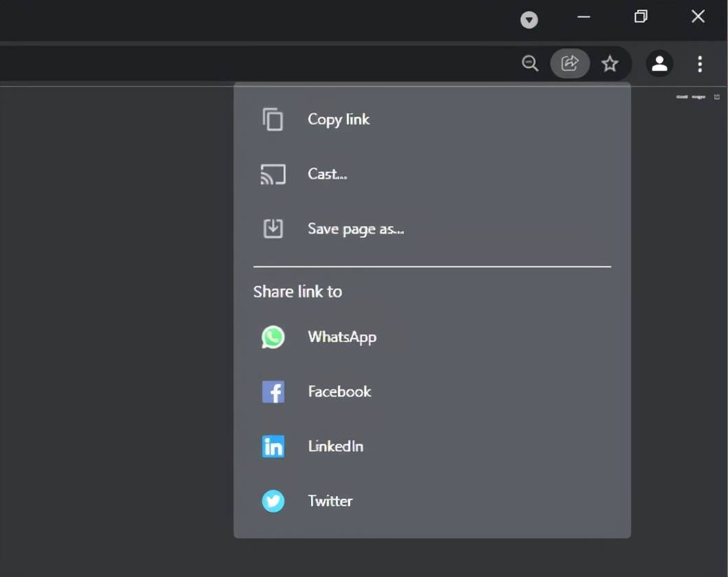Select the 'Copy link' menu entry
The image size is (728, 577).
click(339, 120)
